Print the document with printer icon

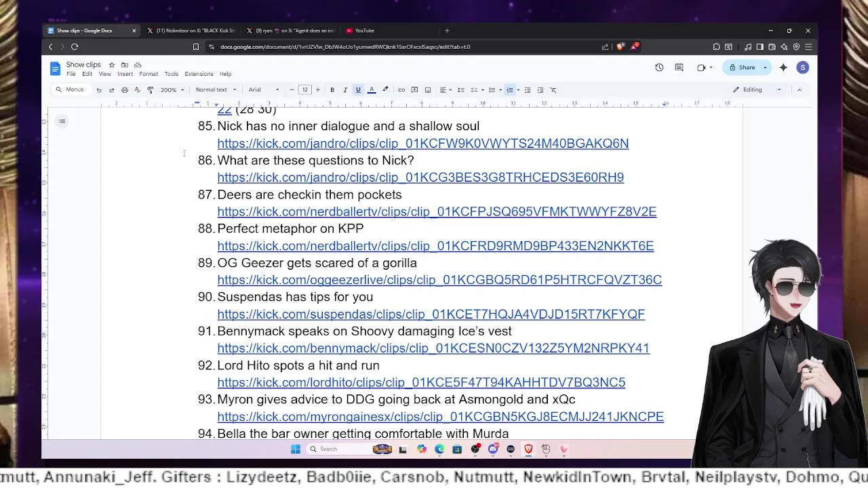tap(125, 89)
